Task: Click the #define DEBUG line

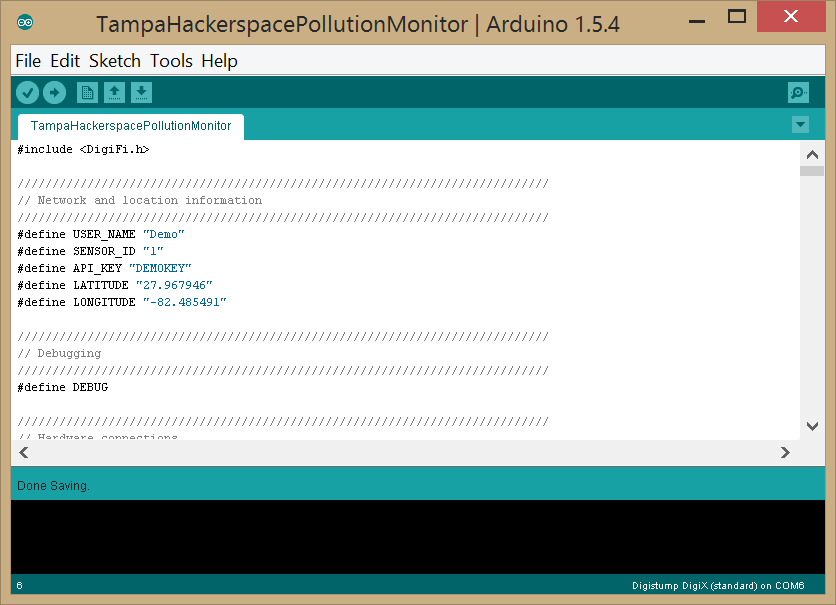Action: tap(63, 388)
